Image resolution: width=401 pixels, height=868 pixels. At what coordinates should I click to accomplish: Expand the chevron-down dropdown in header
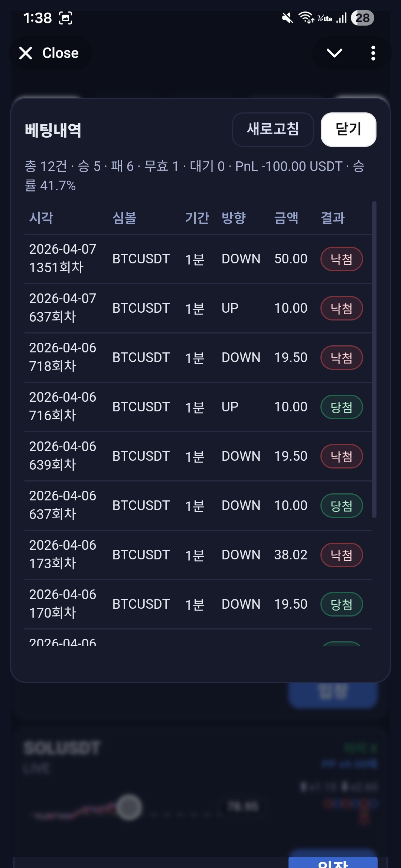[x=334, y=53]
